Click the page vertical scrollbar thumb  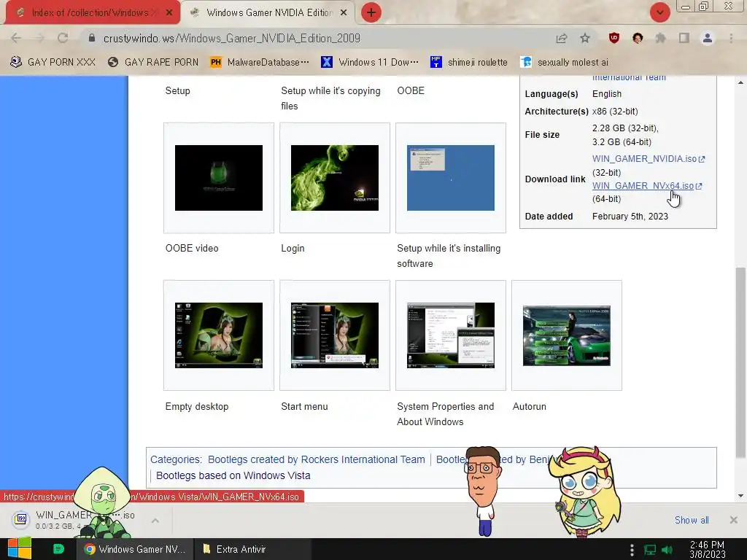pos(740,363)
